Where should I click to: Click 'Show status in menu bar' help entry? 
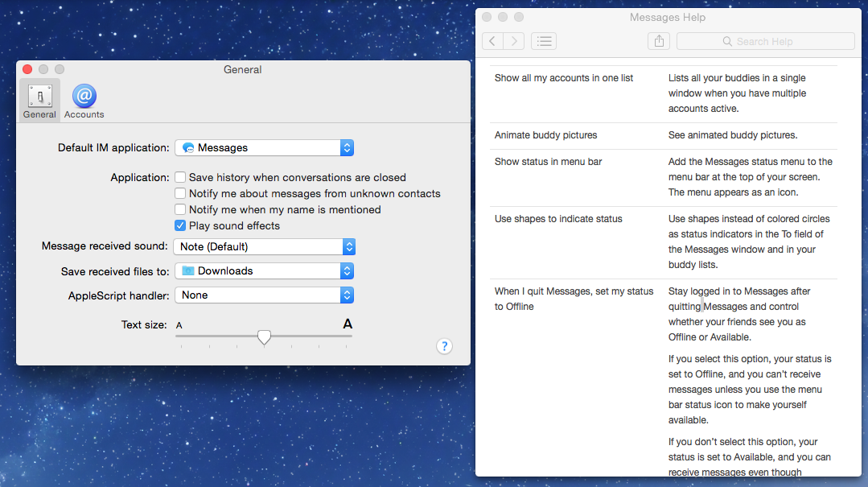(548, 162)
